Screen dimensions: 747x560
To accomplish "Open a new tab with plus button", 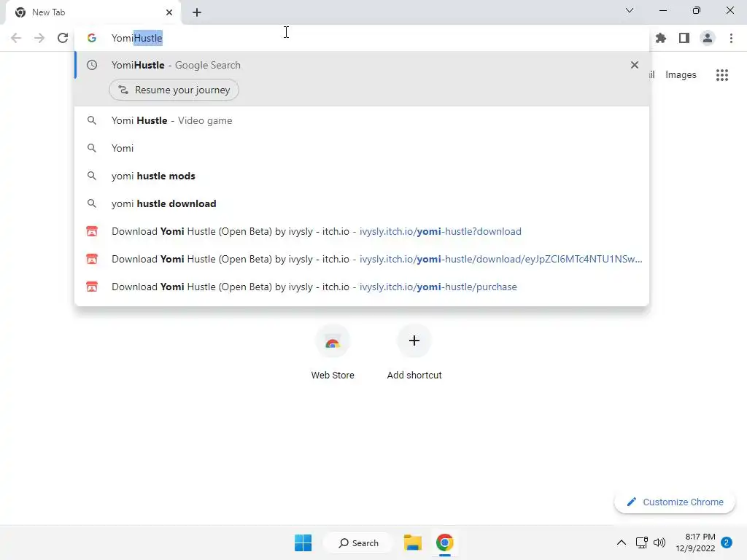I will (x=197, y=12).
